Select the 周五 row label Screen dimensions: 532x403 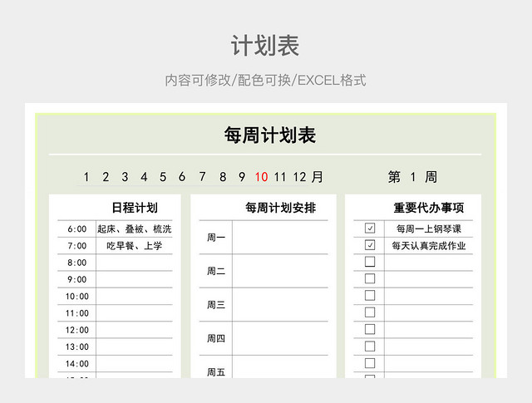click(x=216, y=372)
